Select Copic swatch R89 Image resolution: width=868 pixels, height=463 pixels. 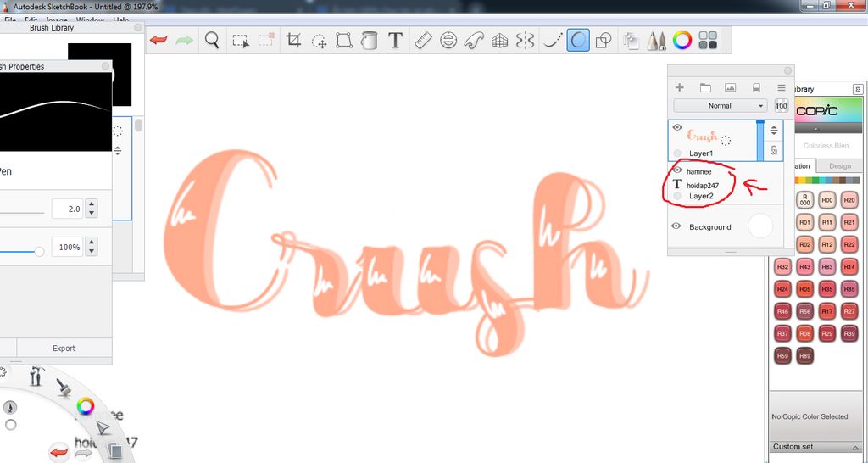click(x=805, y=355)
